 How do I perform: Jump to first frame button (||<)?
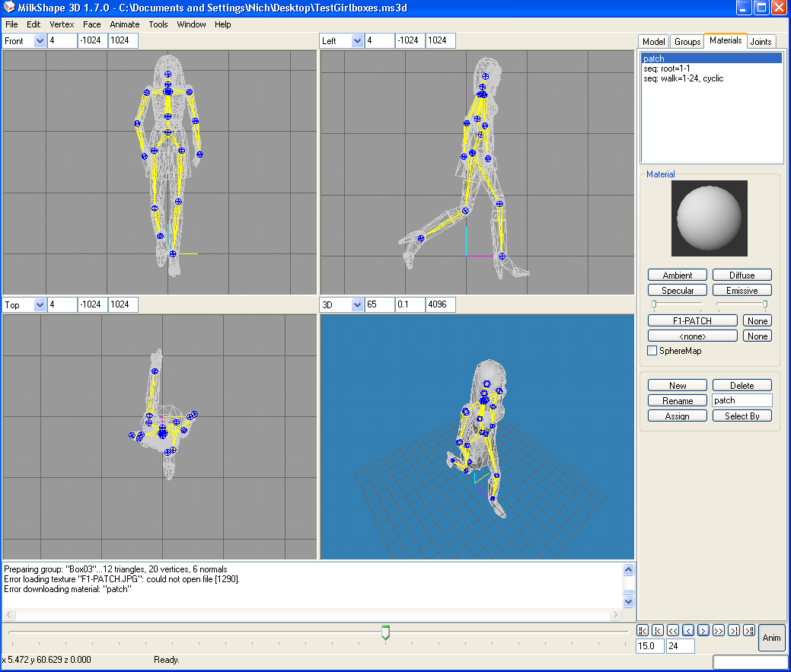(x=643, y=630)
